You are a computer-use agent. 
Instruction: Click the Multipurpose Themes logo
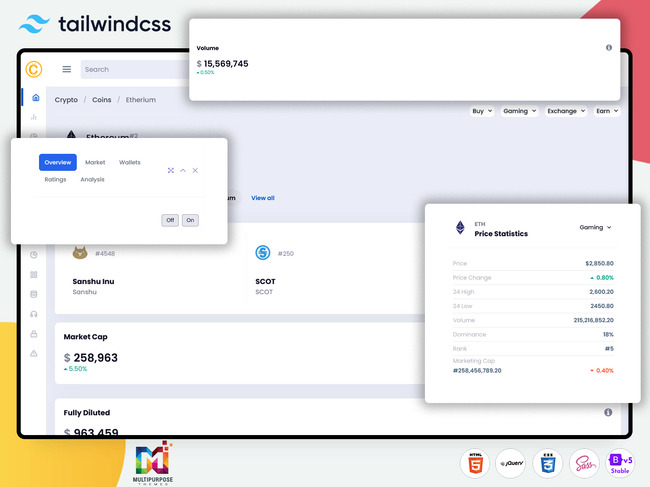pos(153,463)
